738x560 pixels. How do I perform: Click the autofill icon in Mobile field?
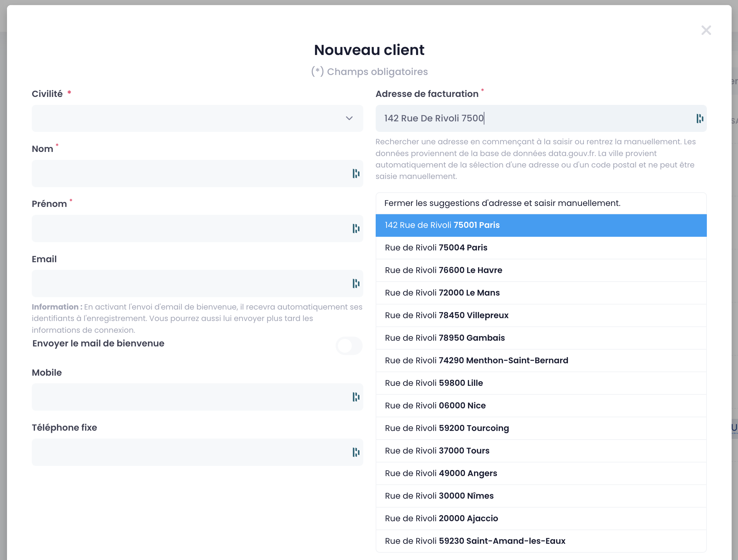tap(356, 397)
